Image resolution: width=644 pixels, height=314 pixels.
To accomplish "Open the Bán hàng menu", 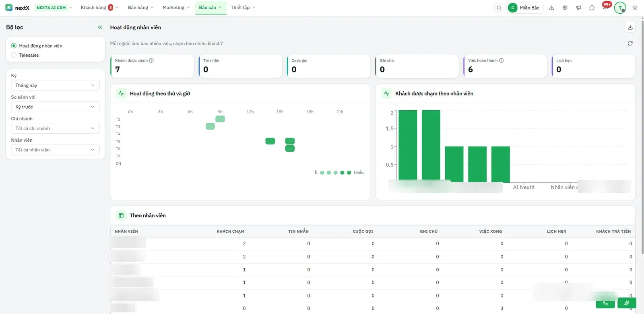I will point(140,8).
